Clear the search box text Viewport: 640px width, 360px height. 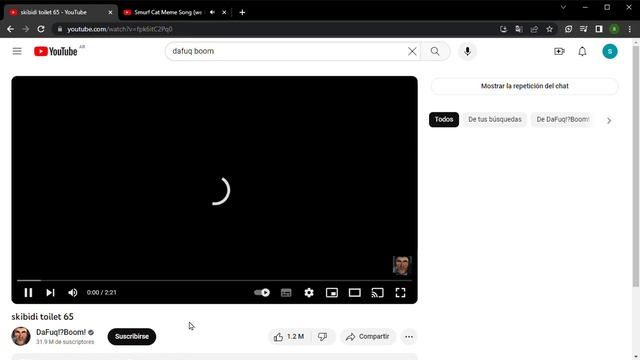tap(412, 51)
